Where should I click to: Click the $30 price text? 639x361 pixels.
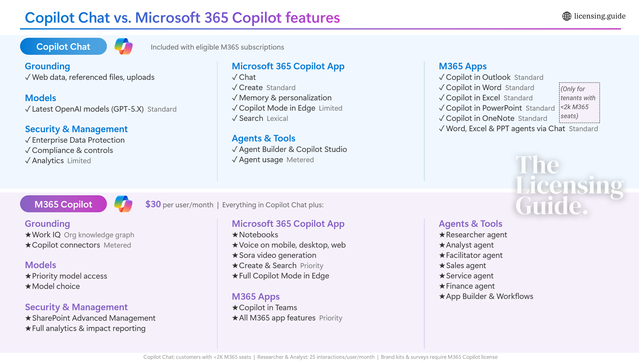pyautogui.click(x=153, y=204)
